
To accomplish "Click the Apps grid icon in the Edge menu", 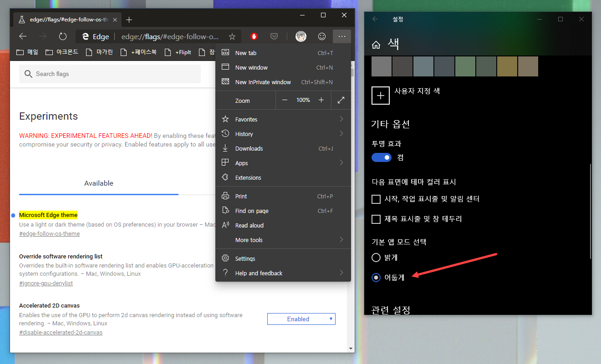I will pyautogui.click(x=225, y=163).
